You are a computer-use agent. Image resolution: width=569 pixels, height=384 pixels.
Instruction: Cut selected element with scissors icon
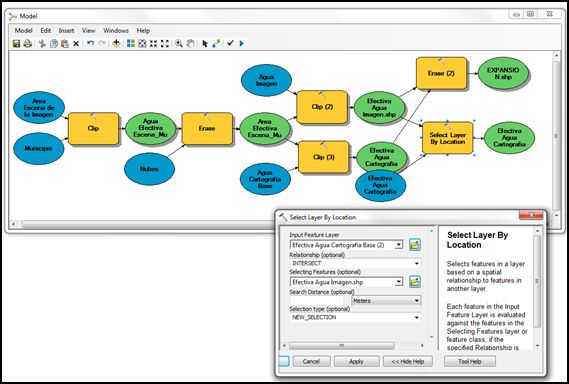pos(42,44)
